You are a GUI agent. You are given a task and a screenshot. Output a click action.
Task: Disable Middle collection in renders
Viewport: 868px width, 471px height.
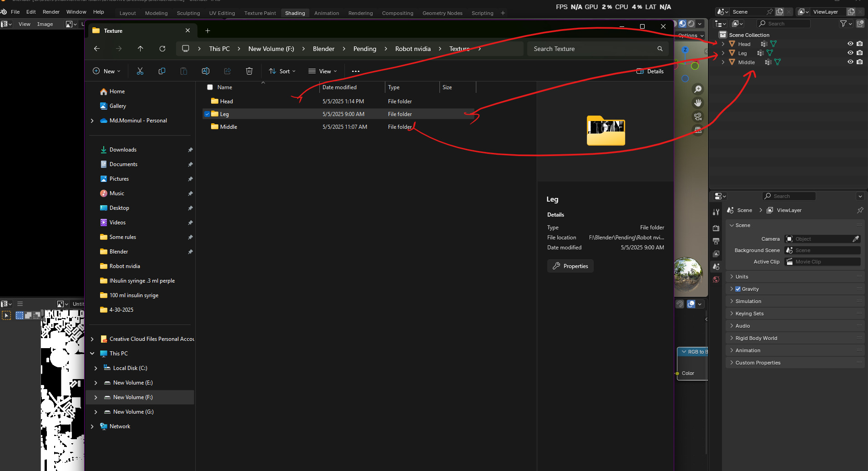[x=859, y=62]
